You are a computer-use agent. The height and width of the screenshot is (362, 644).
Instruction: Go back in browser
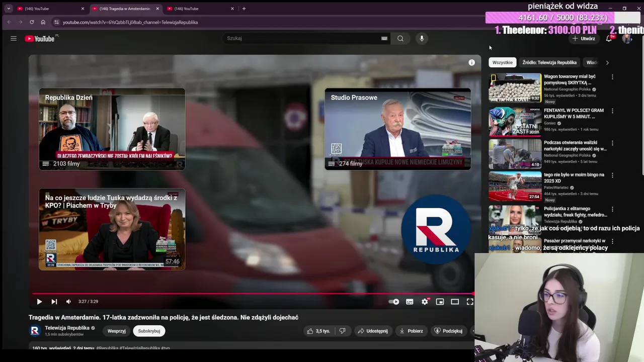click(x=9, y=22)
